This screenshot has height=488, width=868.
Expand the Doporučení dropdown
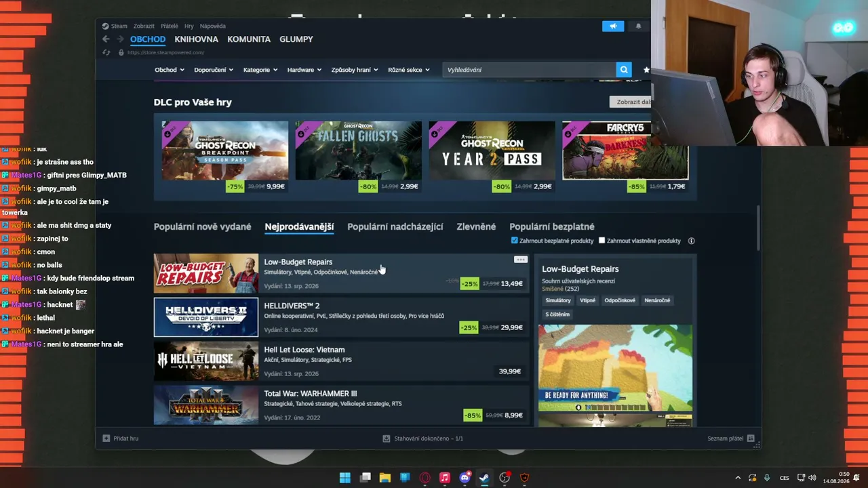pyautogui.click(x=214, y=70)
